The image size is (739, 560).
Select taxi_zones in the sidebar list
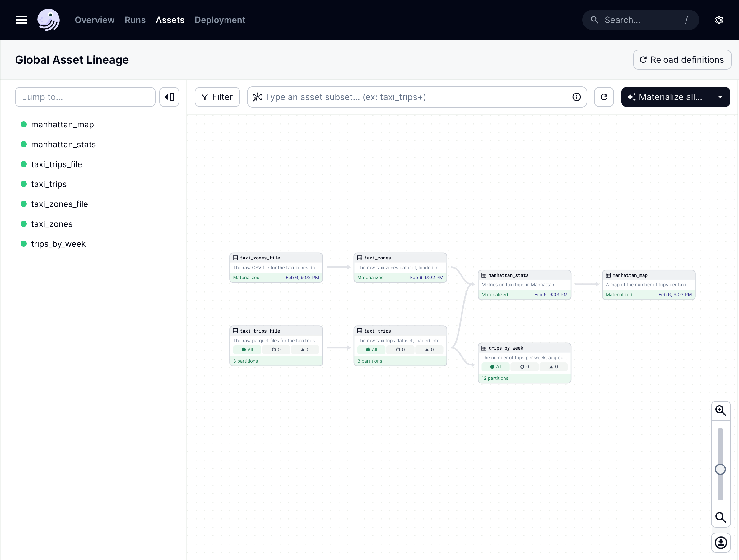pos(52,224)
